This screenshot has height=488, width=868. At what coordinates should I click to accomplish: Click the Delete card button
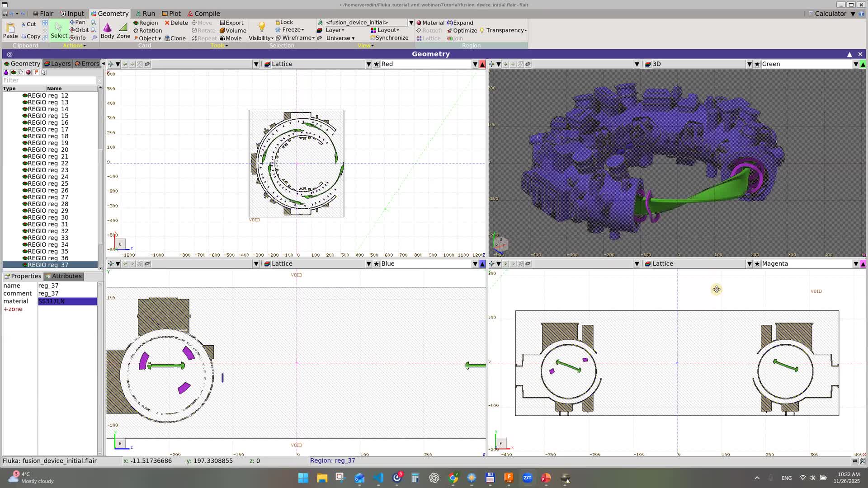176,23
